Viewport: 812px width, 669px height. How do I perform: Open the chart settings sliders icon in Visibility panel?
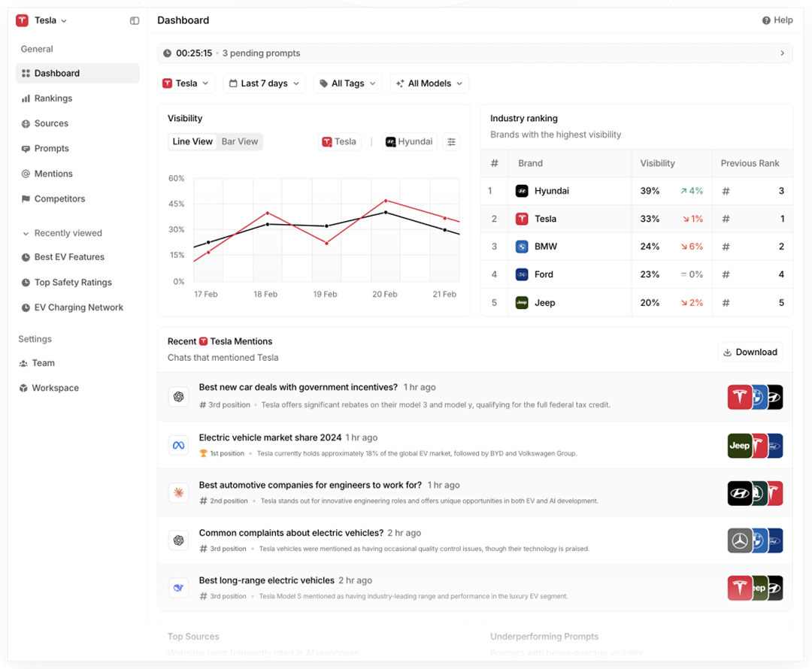(x=451, y=141)
